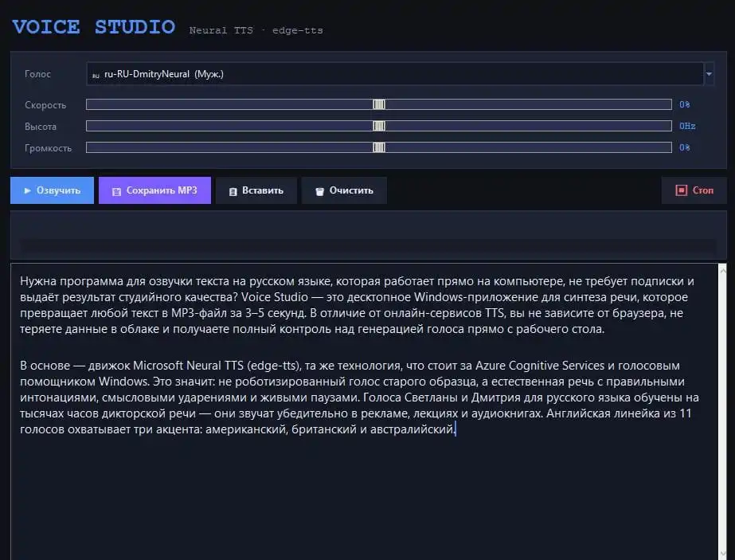Click the Голос label
Screen dimensions: 735x560
[37, 74]
